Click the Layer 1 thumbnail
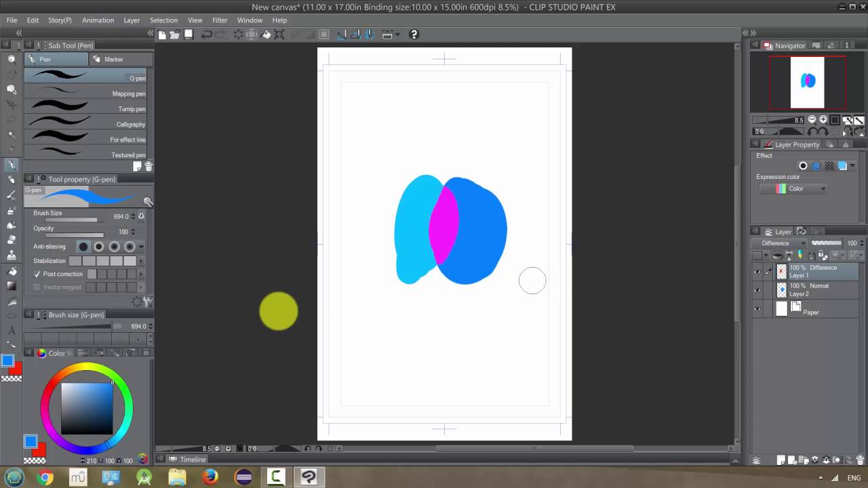 tap(781, 271)
